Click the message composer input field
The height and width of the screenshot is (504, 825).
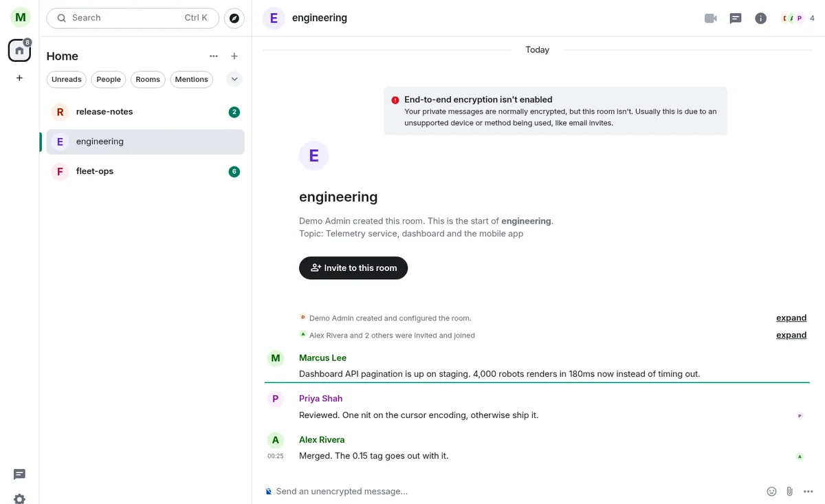point(516,491)
